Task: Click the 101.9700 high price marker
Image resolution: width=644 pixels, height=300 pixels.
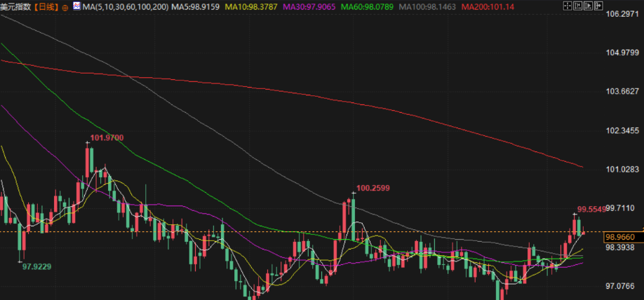Action: (107, 138)
